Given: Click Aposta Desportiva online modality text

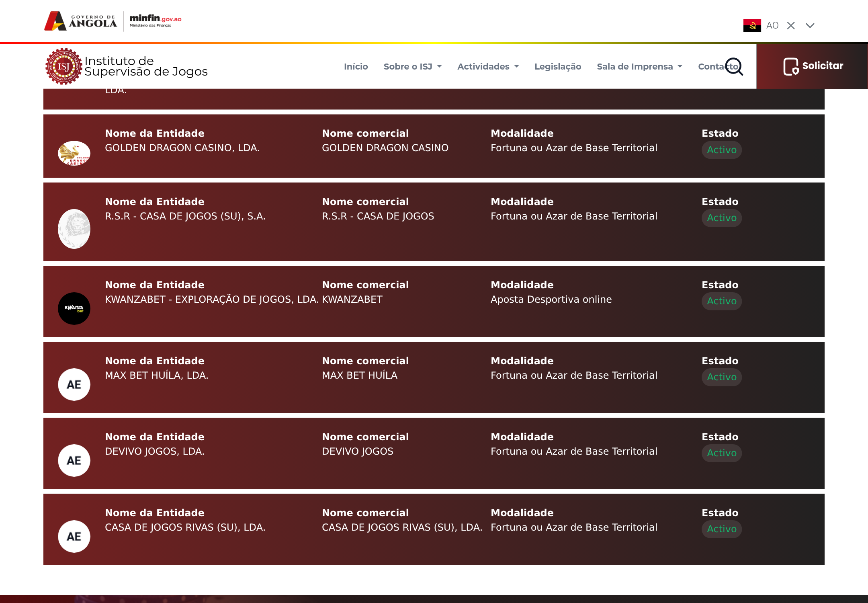Looking at the screenshot, I should pos(551,299).
